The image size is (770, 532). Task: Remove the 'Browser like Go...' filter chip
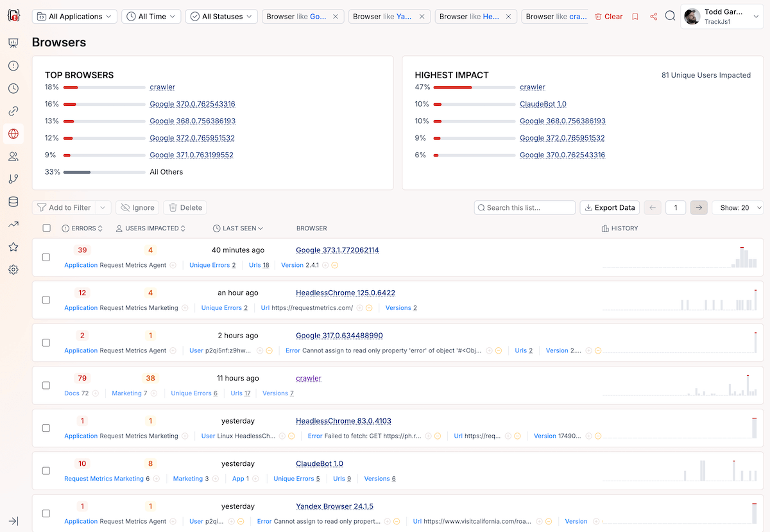pos(335,17)
